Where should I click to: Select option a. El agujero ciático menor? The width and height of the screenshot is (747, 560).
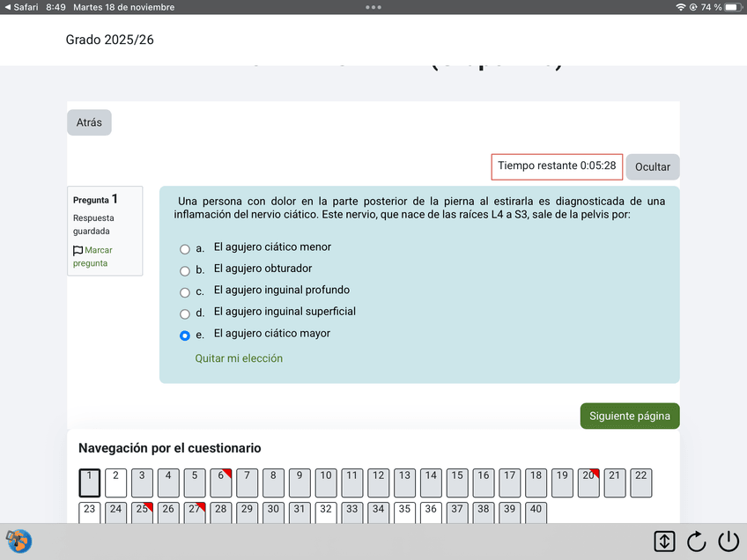185,249
